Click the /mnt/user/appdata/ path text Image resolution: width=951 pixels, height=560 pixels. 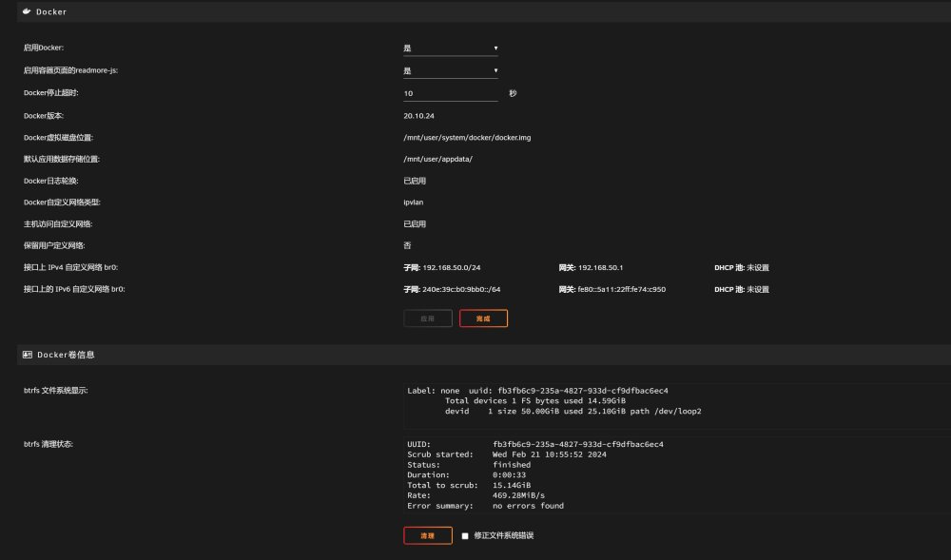437,159
